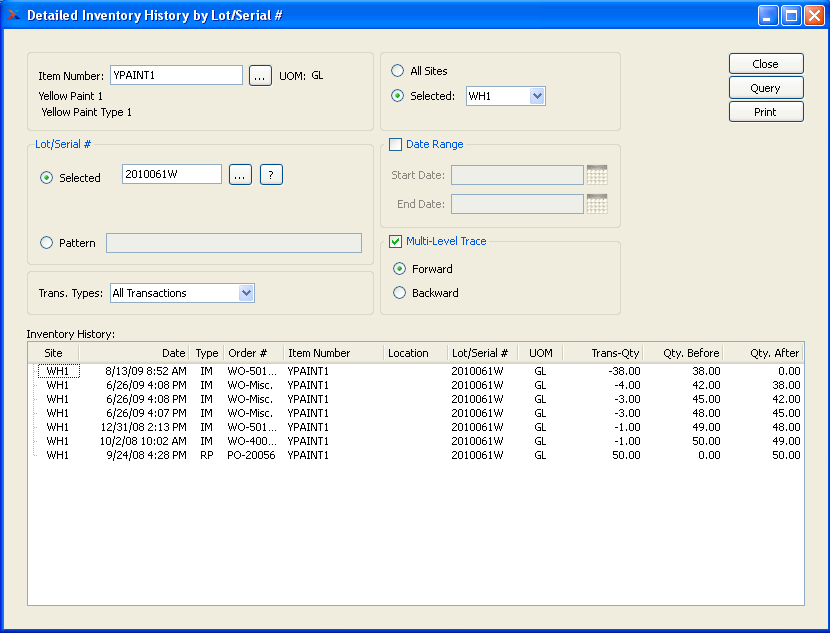
Task: Select the Pattern radio button
Action: (47, 243)
